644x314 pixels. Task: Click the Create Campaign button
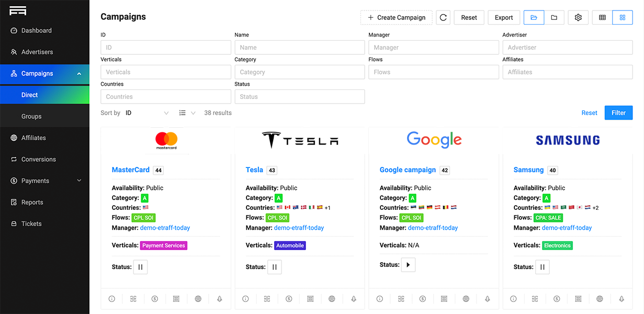(x=397, y=17)
